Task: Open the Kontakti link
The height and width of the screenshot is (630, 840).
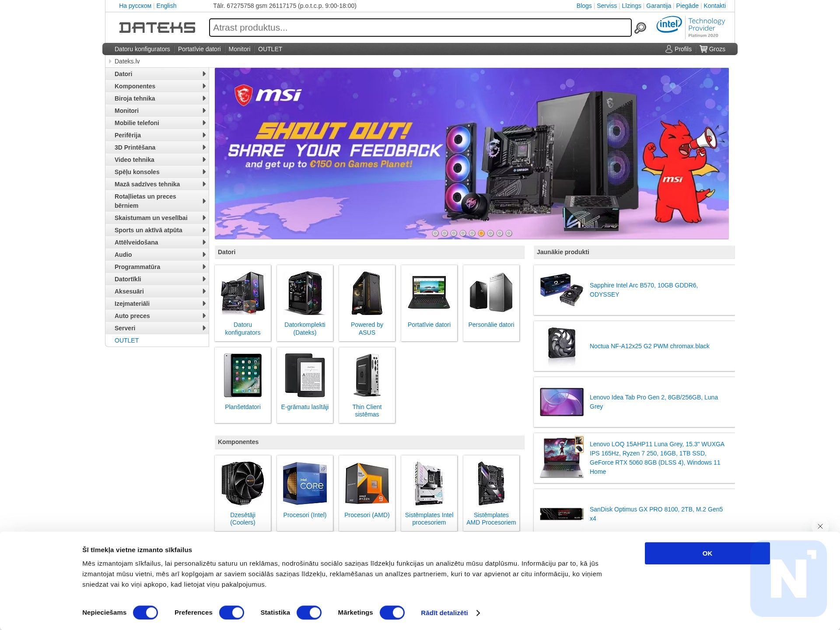Action: tap(714, 6)
